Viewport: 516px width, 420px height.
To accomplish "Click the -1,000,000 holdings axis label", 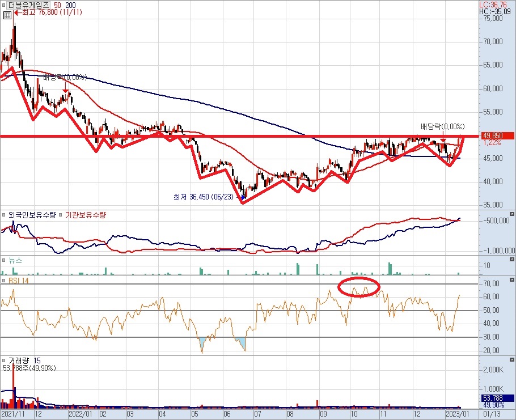I will (x=498, y=251).
